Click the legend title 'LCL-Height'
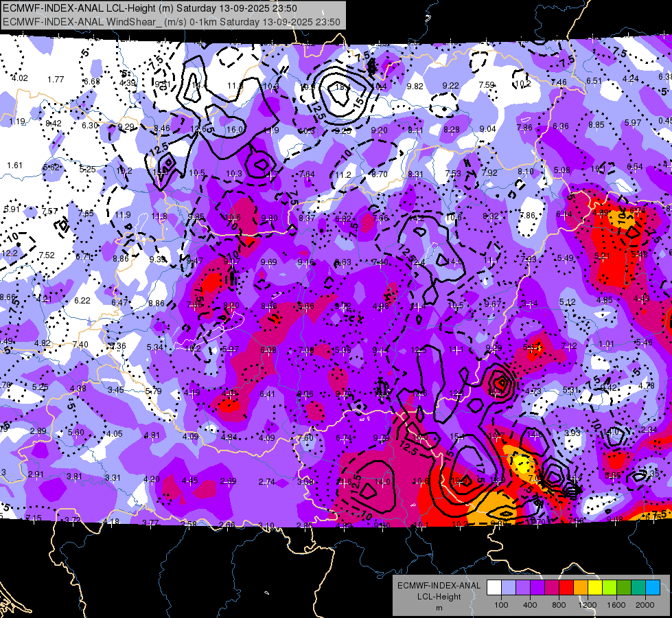 tap(439, 597)
